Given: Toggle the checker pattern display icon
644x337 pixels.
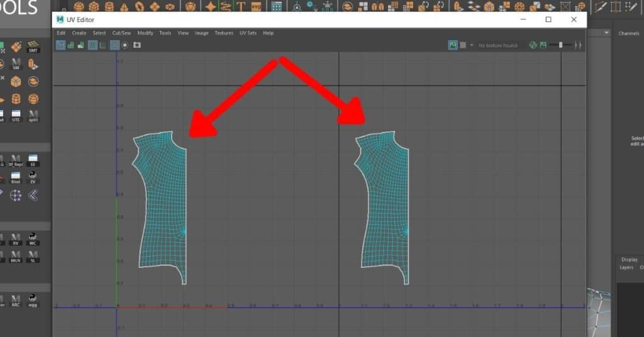Looking at the screenshot, I should [x=463, y=45].
